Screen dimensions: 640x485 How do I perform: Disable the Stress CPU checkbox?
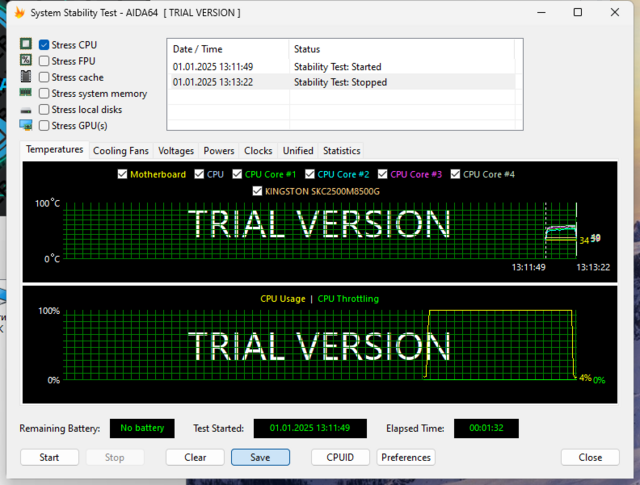click(44, 45)
